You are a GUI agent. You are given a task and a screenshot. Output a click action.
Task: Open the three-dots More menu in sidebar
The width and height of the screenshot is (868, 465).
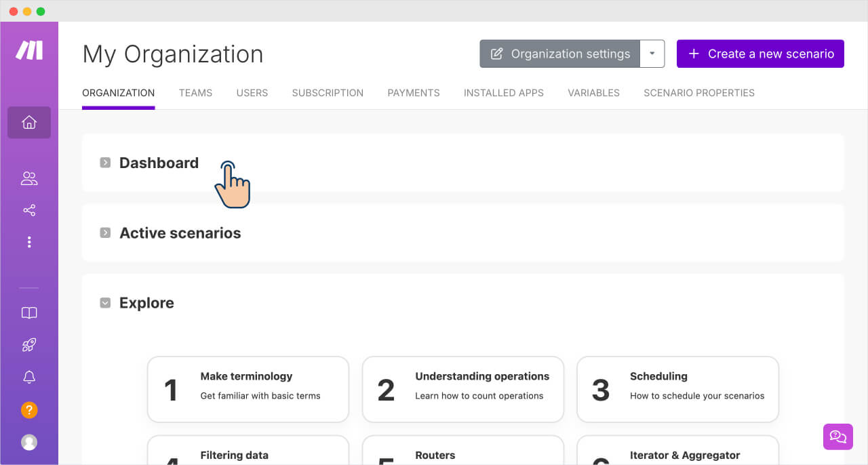point(28,242)
